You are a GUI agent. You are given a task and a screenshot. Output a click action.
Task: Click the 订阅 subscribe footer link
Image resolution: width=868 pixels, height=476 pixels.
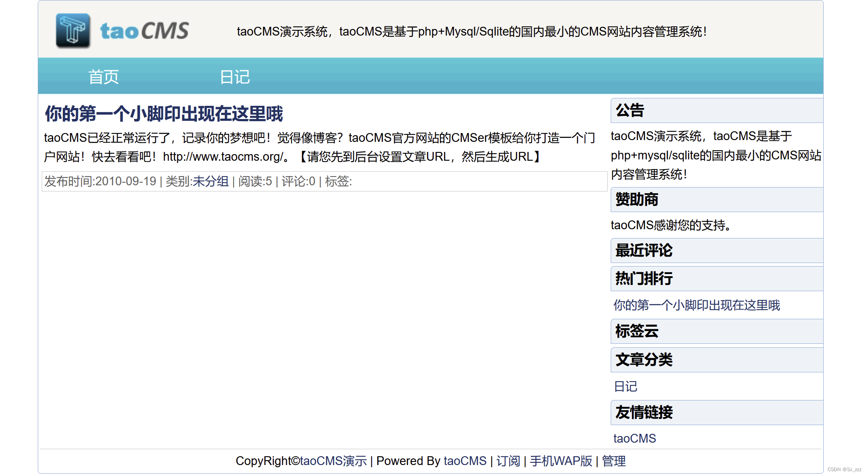click(x=508, y=461)
